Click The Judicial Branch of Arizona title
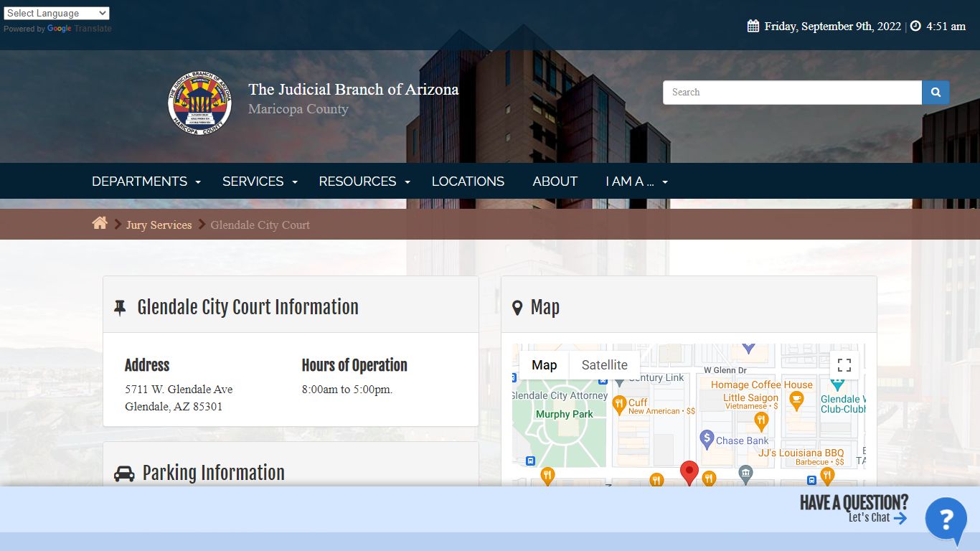Screen dimensions: 980x551 tap(354, 90)
